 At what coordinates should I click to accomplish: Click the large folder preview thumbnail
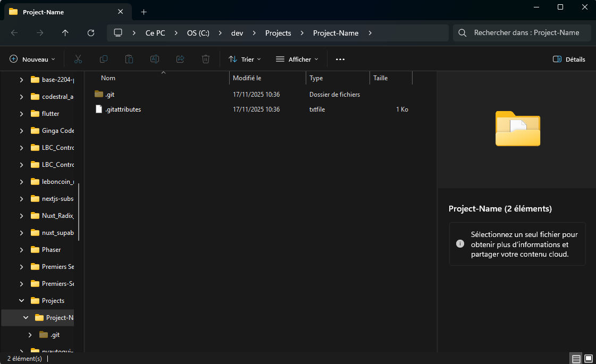click(x=518, y=129)
